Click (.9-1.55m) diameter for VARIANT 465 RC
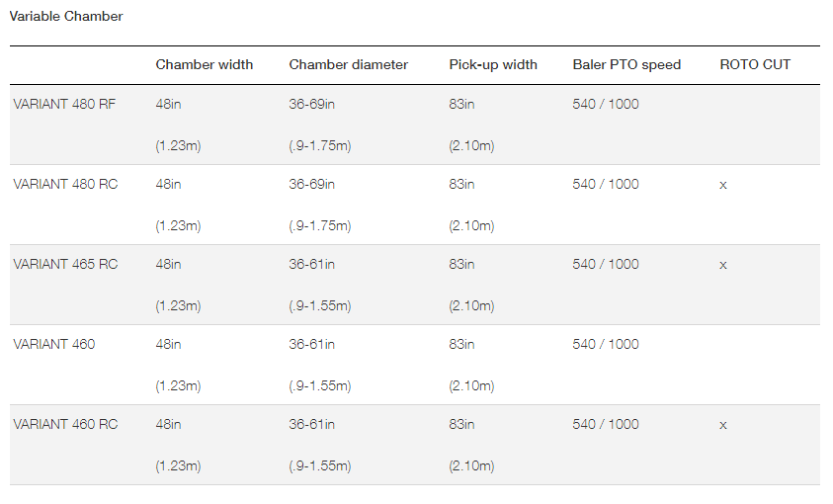This screenshot has width=833, height=504. coord(320,306)
